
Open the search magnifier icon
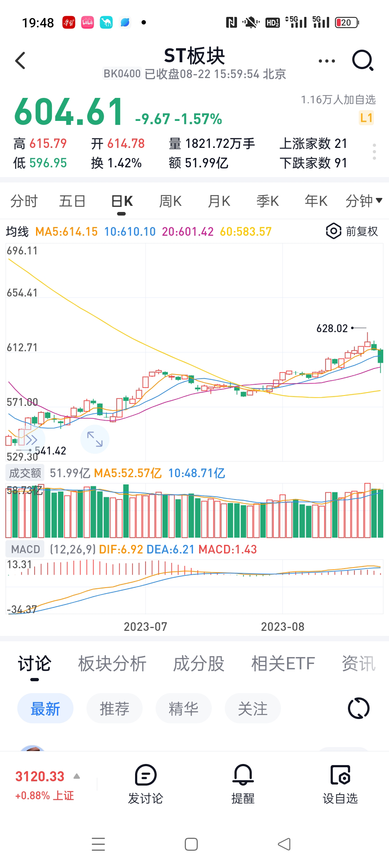click(x=362, y=60)
